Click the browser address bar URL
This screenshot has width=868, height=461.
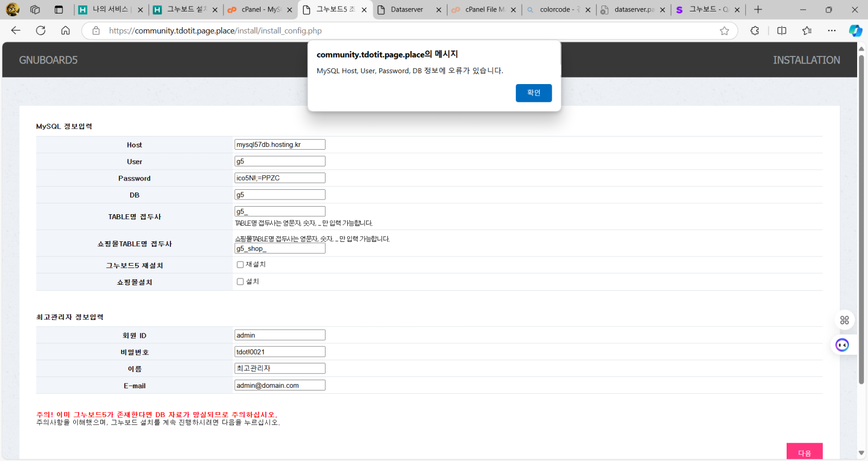tap(215, 31)
